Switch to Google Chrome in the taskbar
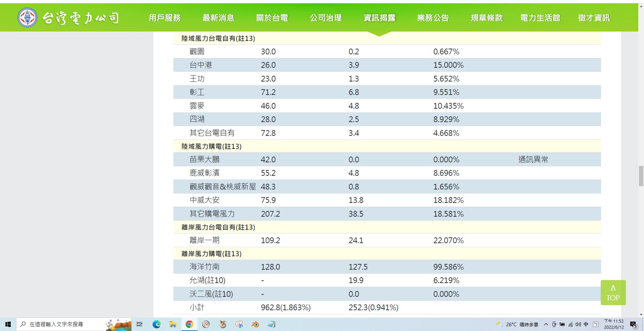The image size is (644, 331). click(x=189, y=324)
